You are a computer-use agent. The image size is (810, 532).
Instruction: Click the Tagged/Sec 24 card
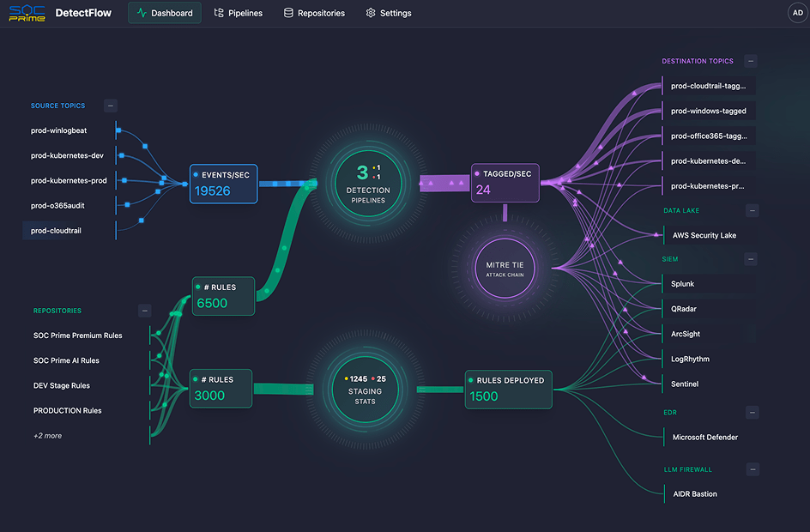pos(505,183)
